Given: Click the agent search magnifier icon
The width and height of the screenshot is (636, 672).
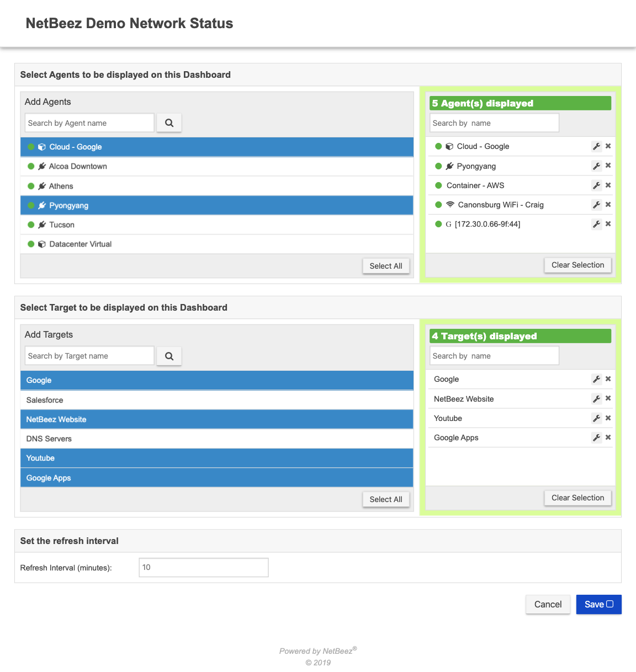Looking at the screenshot, I should 169,123.
